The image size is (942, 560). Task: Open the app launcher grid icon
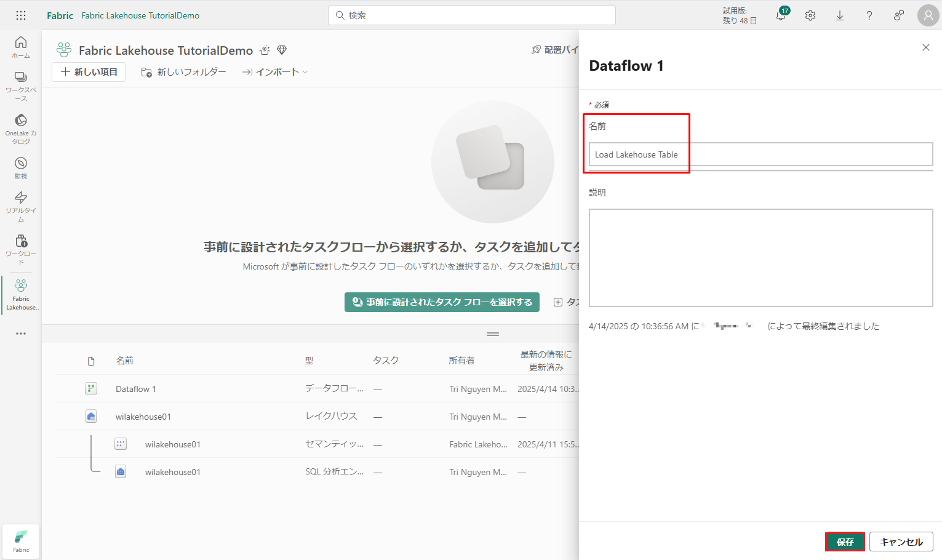click(x=21, y=15)
